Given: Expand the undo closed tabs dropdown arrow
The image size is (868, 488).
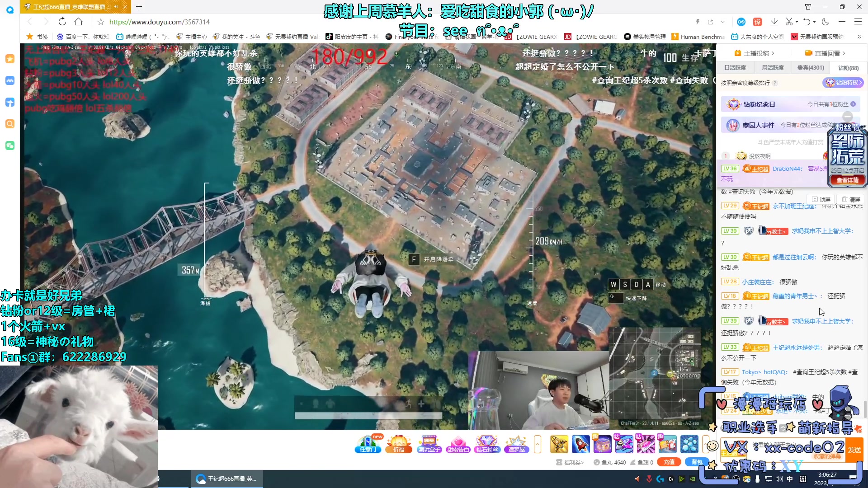Looking at the screenshot, I should click(814, 22).
